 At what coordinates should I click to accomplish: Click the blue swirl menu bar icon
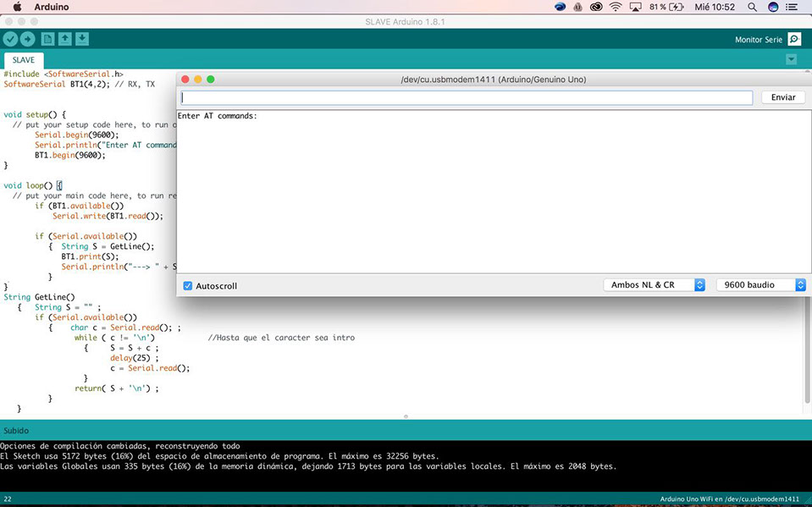[560, 7]
